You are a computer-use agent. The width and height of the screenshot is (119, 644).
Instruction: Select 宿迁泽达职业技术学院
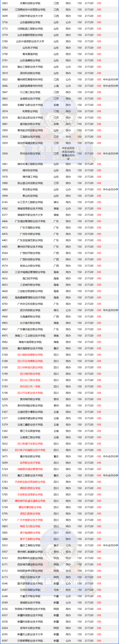coord(30,117)
